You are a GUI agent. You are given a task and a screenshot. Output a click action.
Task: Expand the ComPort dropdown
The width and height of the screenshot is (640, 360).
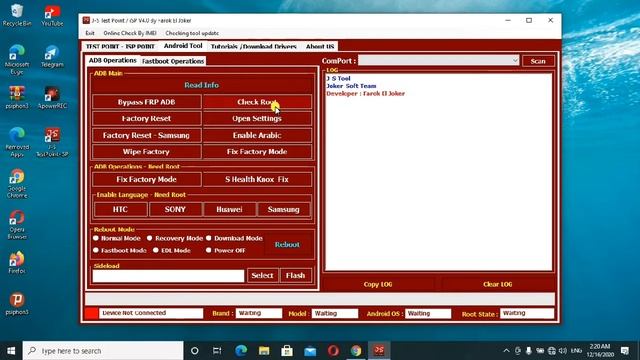coord(515,61)
